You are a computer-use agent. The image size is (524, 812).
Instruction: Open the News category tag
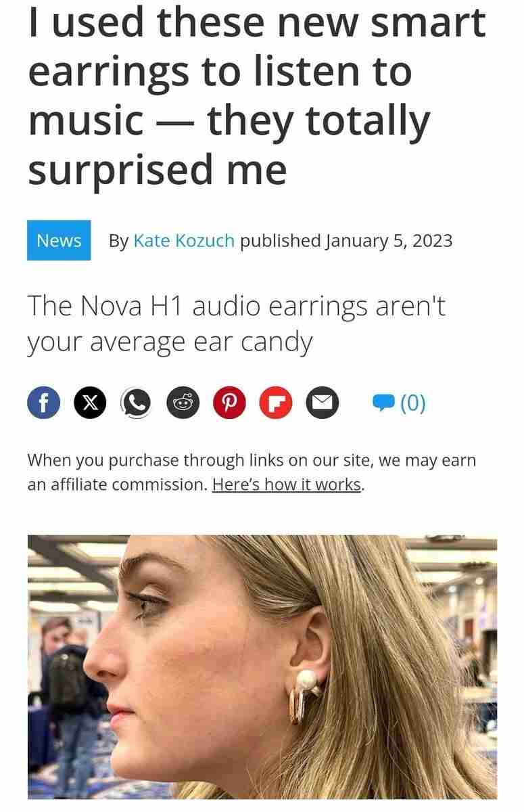point(59,240)
